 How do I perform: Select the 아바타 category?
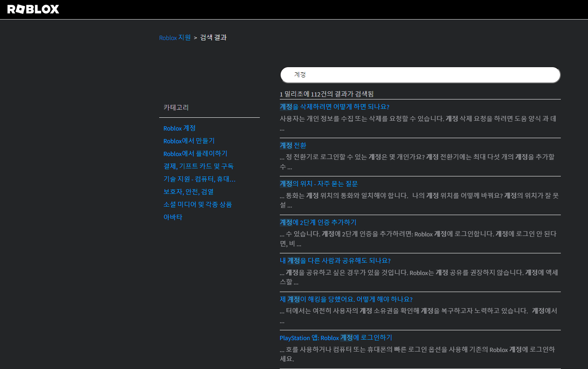[173, 217]
